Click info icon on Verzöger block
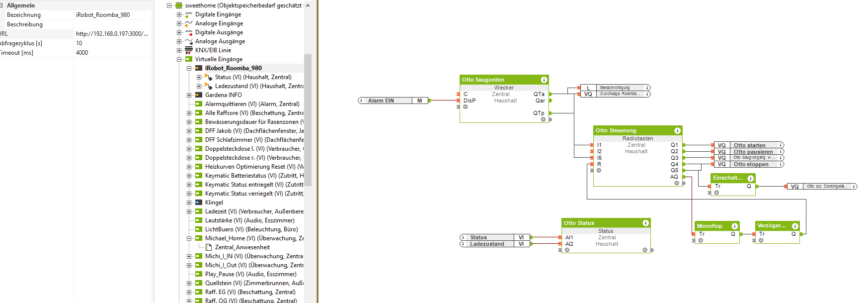 point(795,226)
